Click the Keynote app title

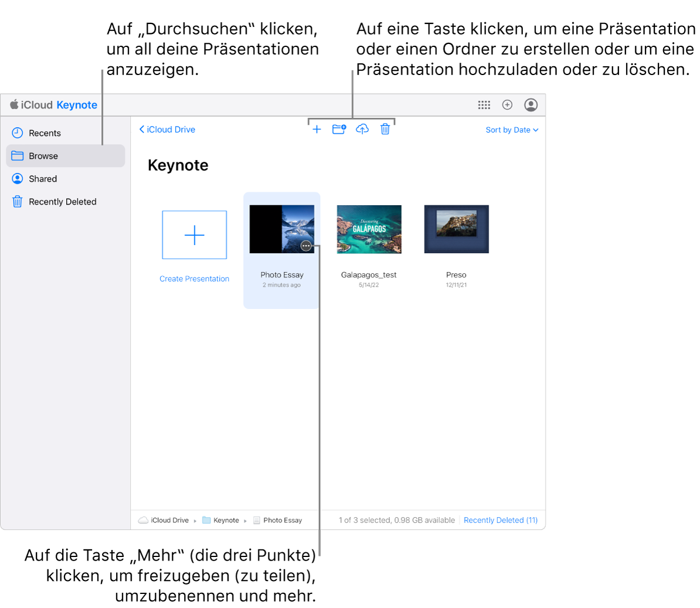pos(77,105)
